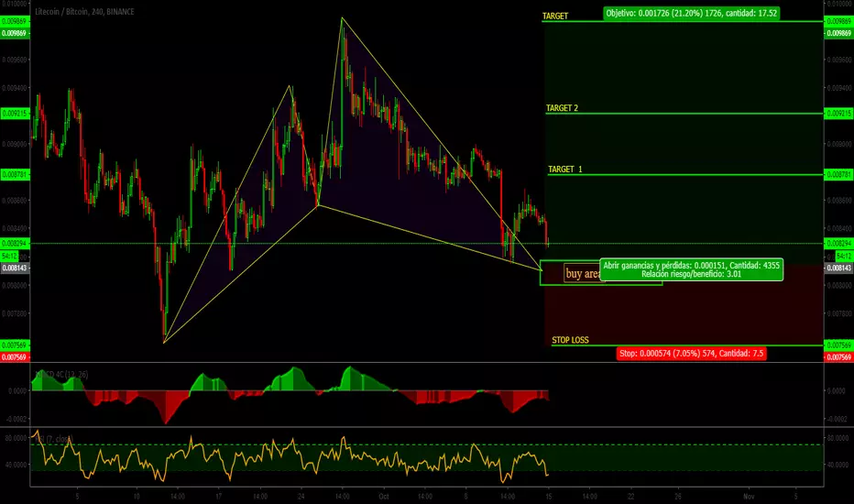Click the 0.009600 value on right price axis
The image size is (854, 504).
tap(839, 60)
